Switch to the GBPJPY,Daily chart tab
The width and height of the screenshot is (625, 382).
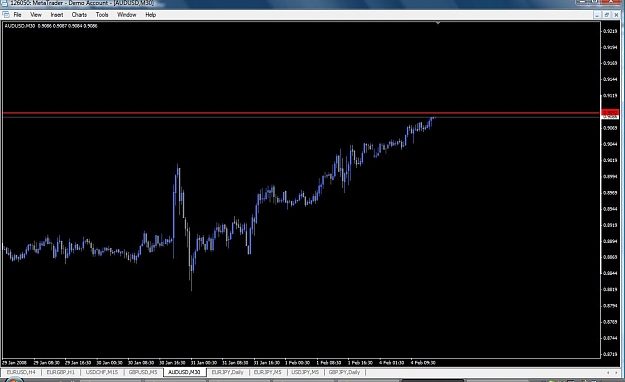tap(344, 372)
